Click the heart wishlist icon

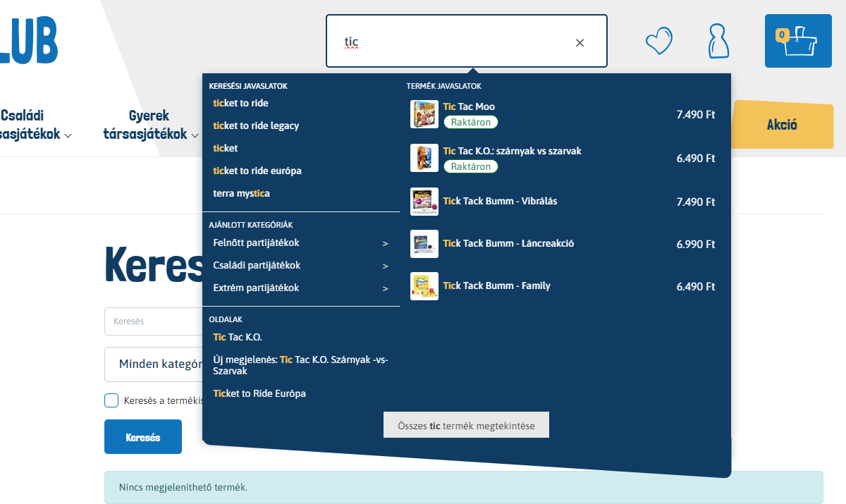click(659, 41)
